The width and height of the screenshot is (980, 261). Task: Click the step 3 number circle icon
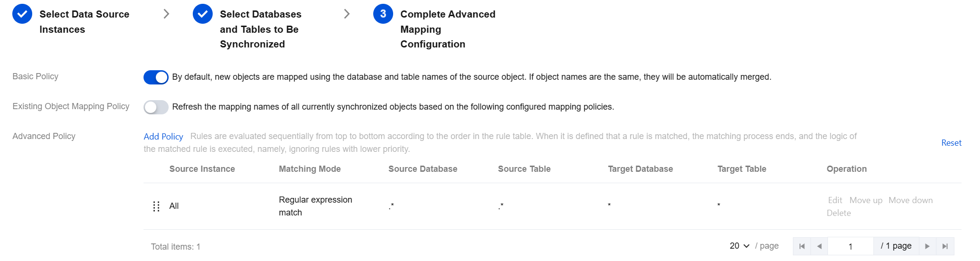point(383,14)
